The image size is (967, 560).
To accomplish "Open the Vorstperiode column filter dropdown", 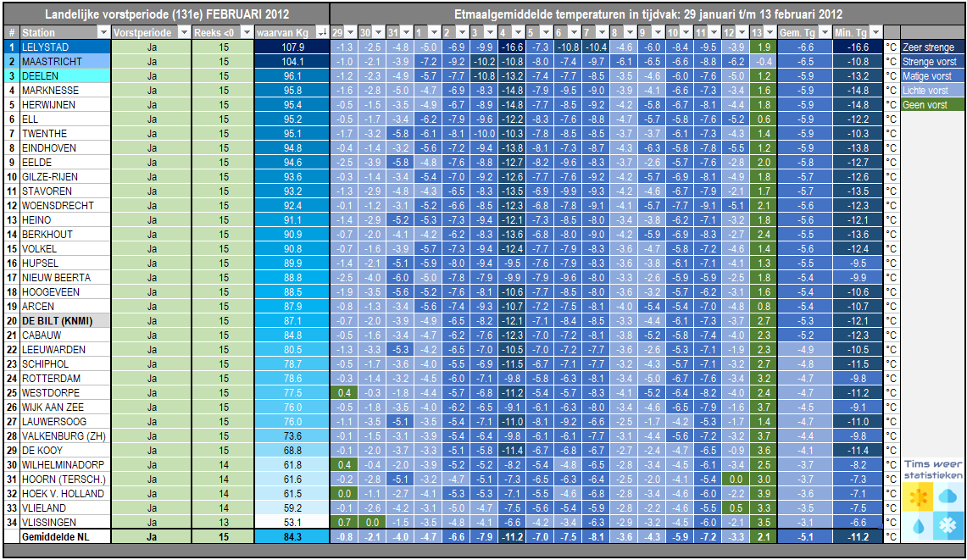I will 184,33.
